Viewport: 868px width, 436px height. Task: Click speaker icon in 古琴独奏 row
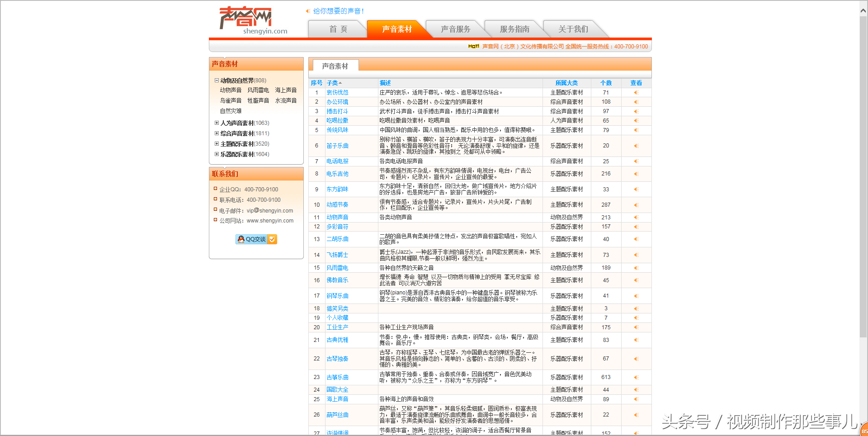coord(636,359)
